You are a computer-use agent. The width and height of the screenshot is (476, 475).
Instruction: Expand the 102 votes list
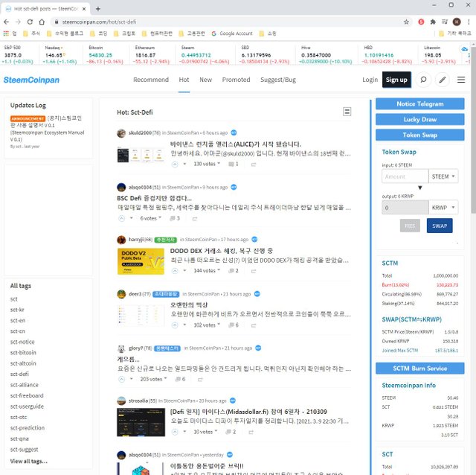pos(207,325)
